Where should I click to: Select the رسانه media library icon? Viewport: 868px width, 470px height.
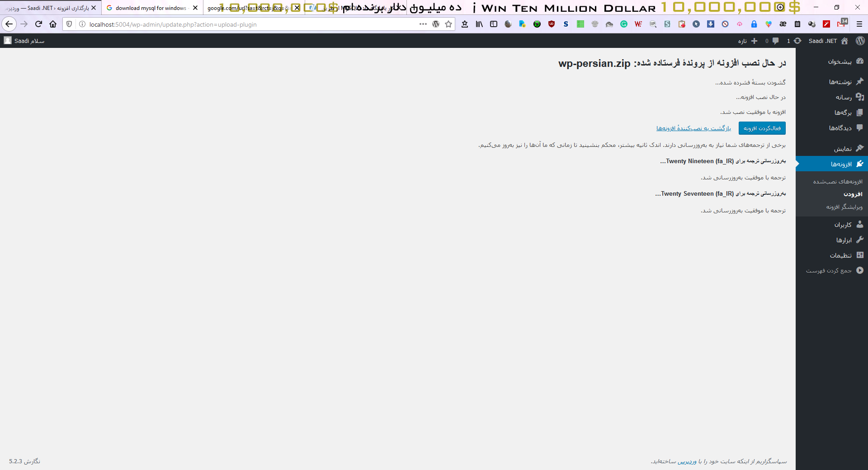pos(860,97)
